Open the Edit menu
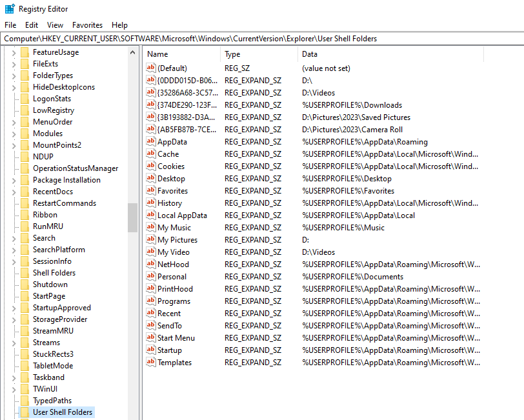This screenshot has height=420, width=524. (x=32, y=25)
